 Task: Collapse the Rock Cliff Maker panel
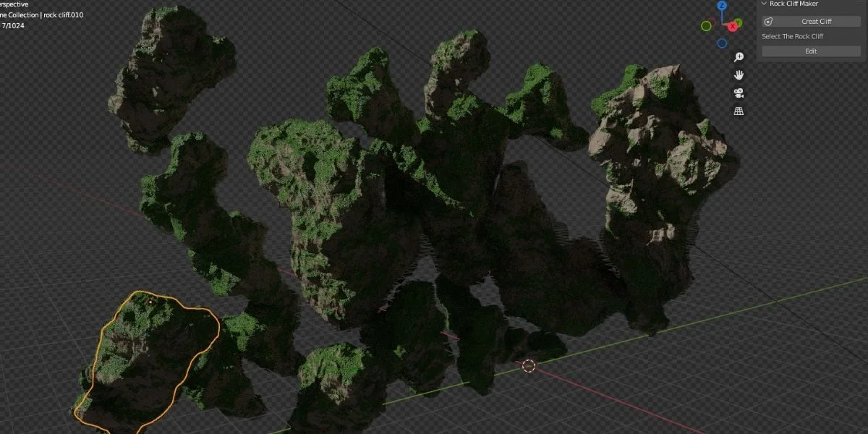pos(764,4)
